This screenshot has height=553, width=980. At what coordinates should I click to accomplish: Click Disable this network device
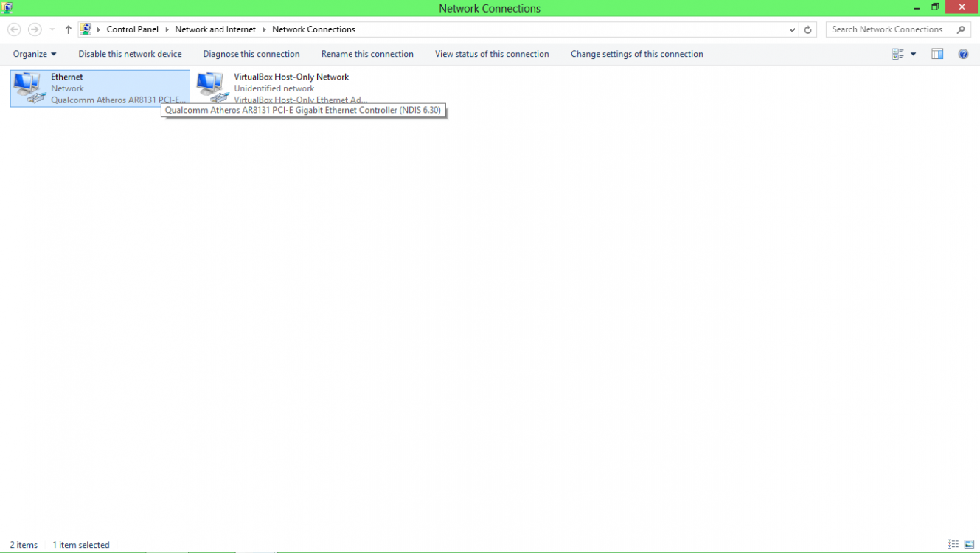click(x=130, y=54)
